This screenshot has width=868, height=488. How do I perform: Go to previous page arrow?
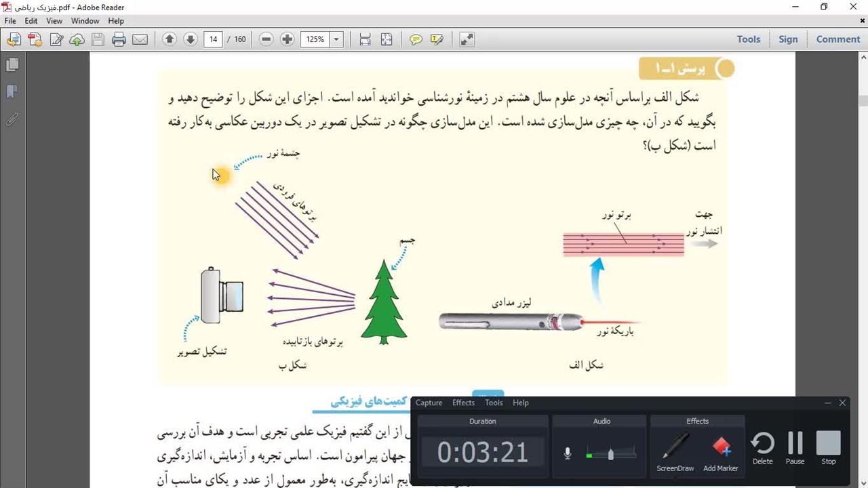[x=170, y=39]
